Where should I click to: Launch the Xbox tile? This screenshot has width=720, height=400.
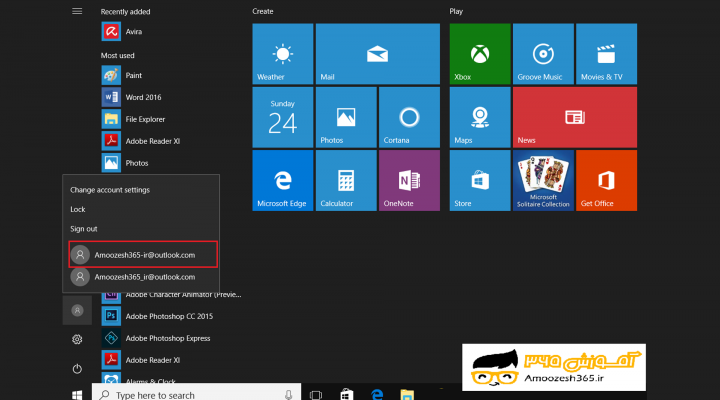480,54
